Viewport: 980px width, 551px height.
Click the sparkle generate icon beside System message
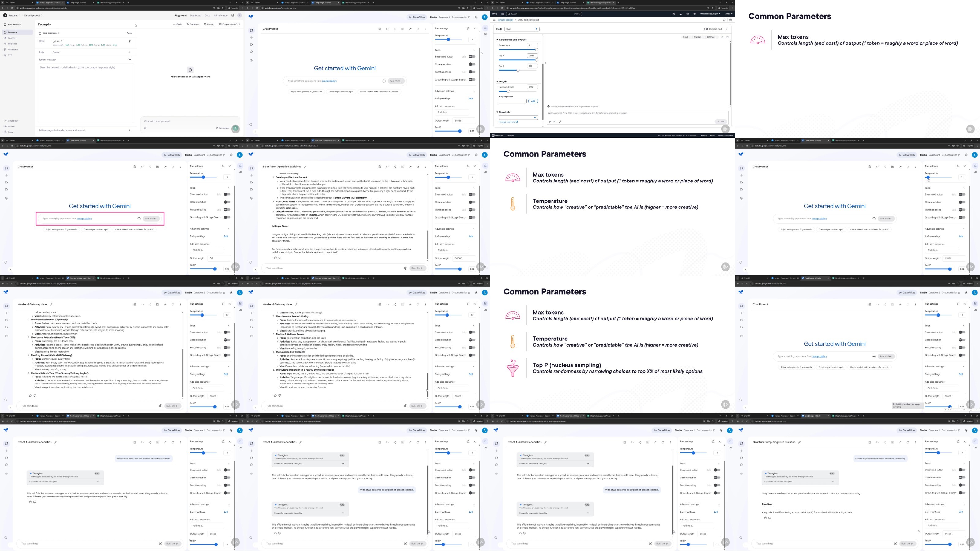coord(129,60)
